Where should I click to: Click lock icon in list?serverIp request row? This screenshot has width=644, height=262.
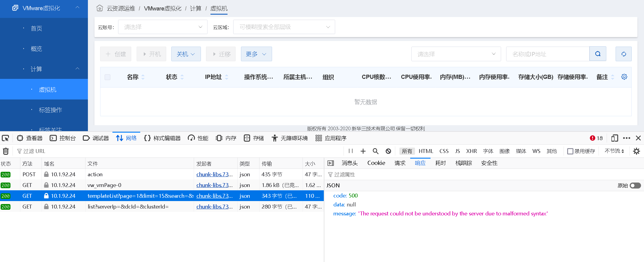tap(46, 206)
